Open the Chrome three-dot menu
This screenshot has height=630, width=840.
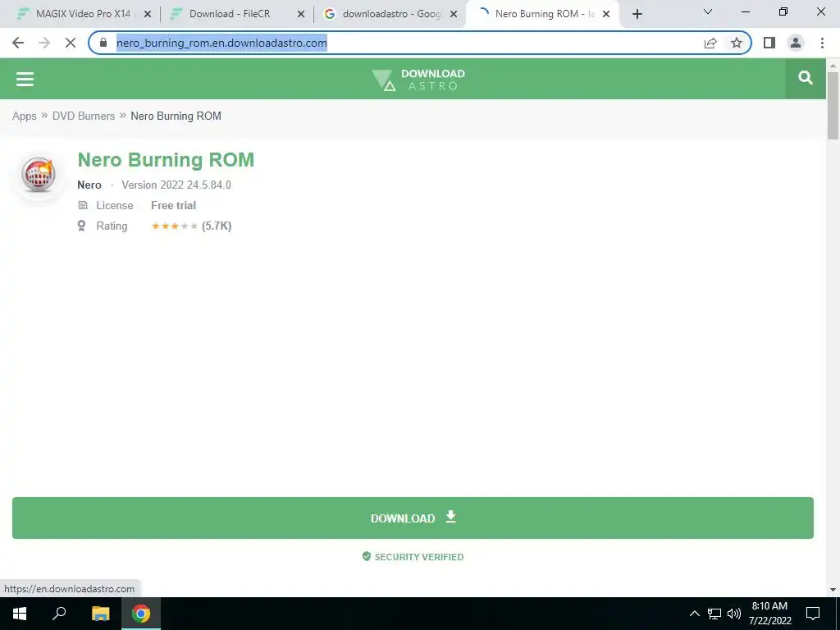click(x=822, y=43)
